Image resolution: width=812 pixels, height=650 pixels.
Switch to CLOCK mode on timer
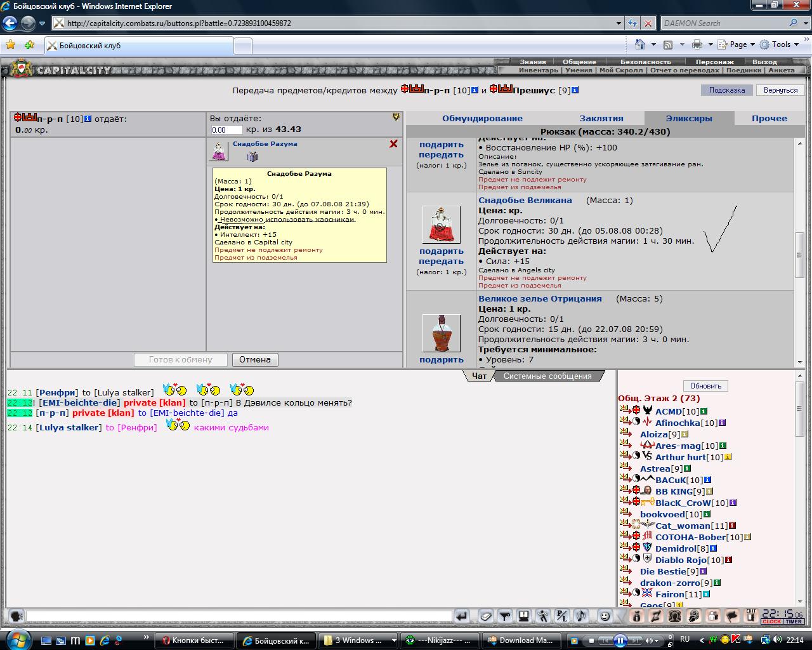coord(771,621)
